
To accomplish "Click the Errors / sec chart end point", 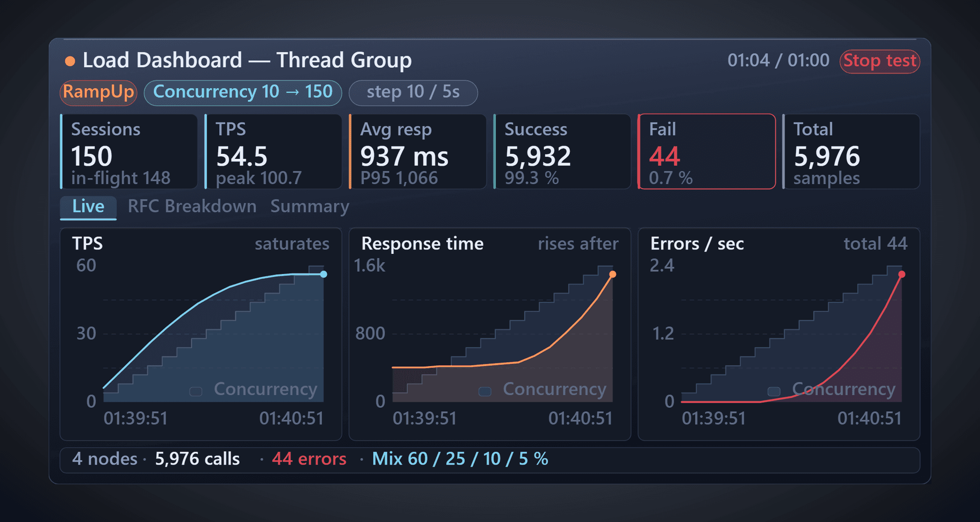I will 902,274.
